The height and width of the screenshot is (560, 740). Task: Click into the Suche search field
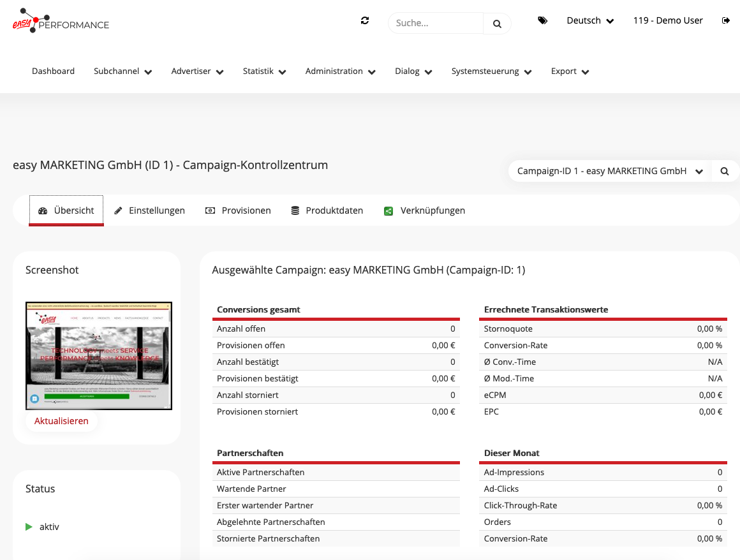pos(436,24)
